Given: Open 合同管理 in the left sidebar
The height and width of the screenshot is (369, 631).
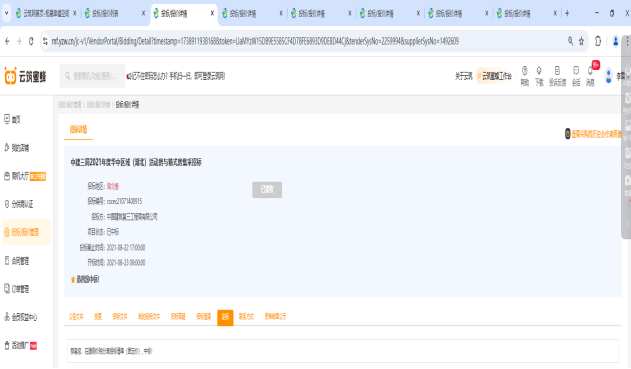Looking at the screenshot, I should [16, 261].
